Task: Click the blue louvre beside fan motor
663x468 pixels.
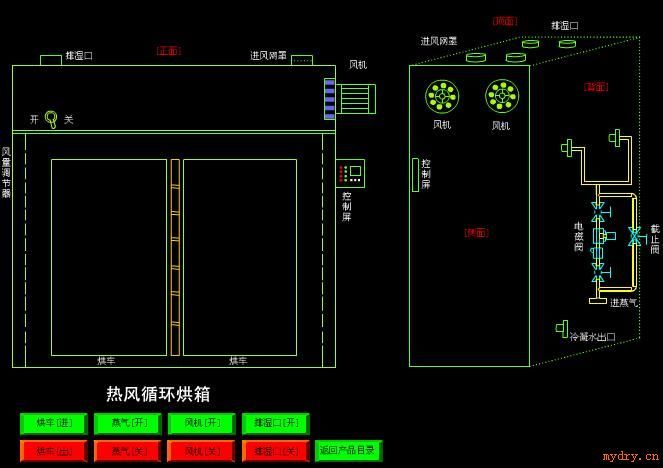Action: pos(329,99)
